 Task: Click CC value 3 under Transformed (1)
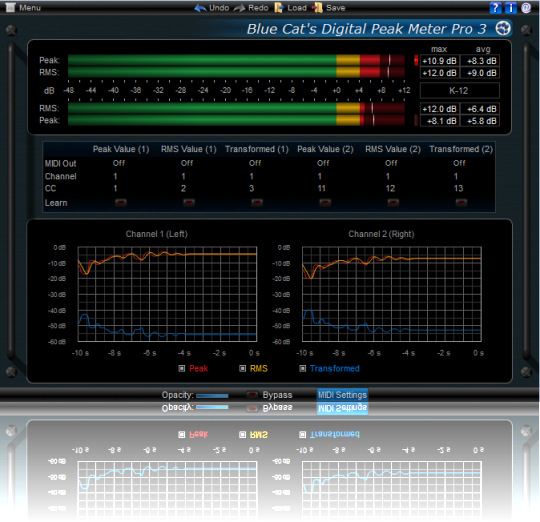coord(251,188)
